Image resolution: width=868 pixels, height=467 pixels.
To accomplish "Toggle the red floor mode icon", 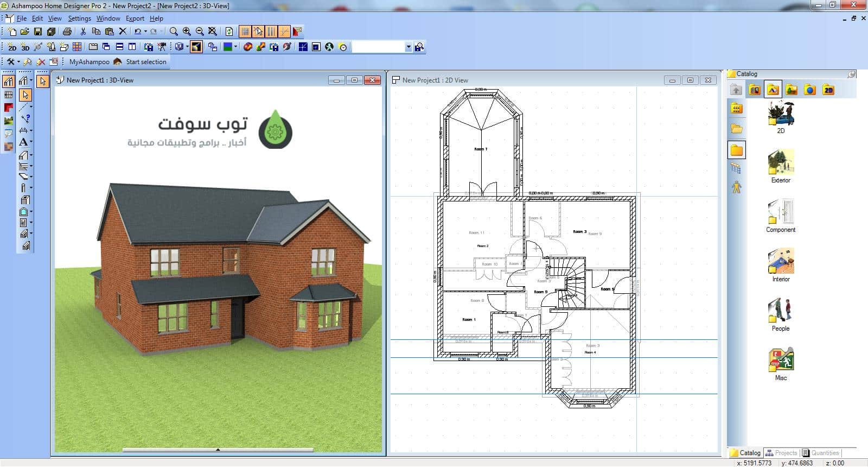I will point(8,108).
